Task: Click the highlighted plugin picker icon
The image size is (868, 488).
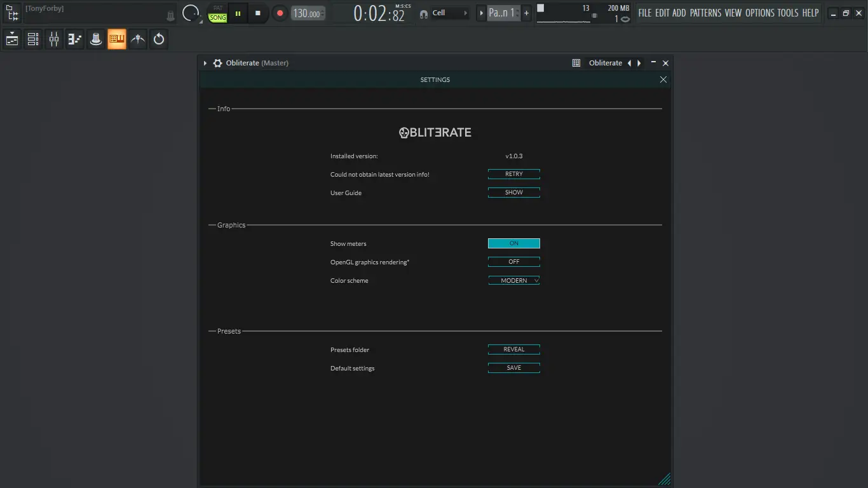Action: [117, 39]
